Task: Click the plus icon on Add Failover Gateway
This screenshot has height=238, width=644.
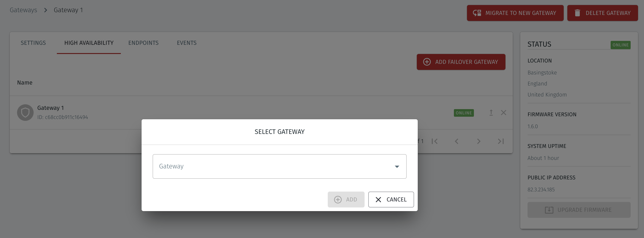Action: (426, 62)
